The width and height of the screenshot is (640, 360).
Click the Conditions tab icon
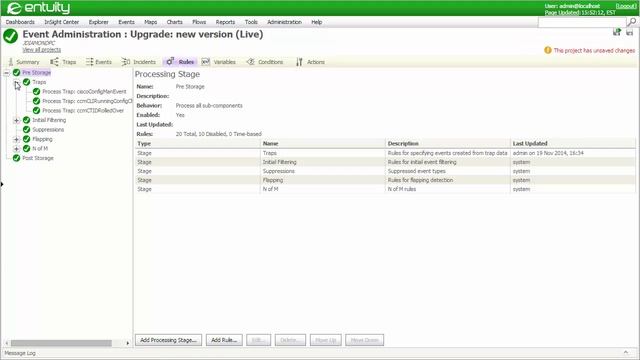[x=251, y=62]
